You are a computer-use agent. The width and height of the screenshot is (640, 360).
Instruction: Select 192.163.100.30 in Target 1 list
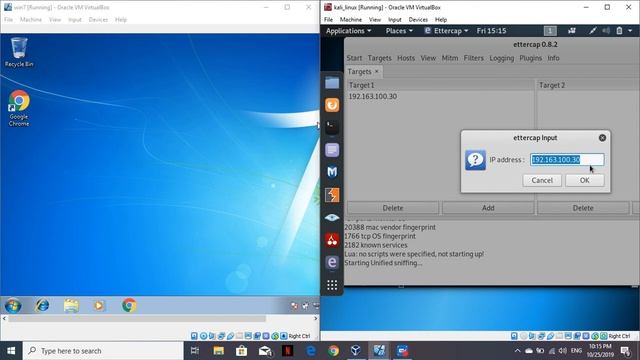coord(373,96)
